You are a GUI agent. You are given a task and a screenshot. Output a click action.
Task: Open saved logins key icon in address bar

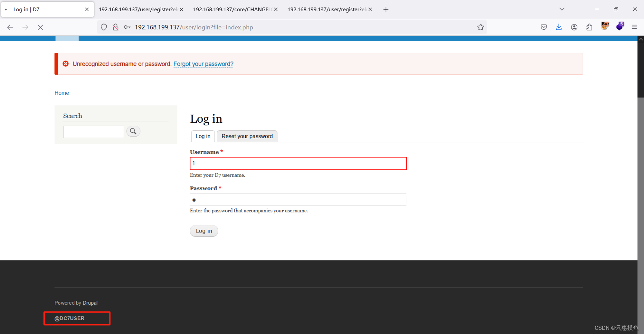point(127,27)
